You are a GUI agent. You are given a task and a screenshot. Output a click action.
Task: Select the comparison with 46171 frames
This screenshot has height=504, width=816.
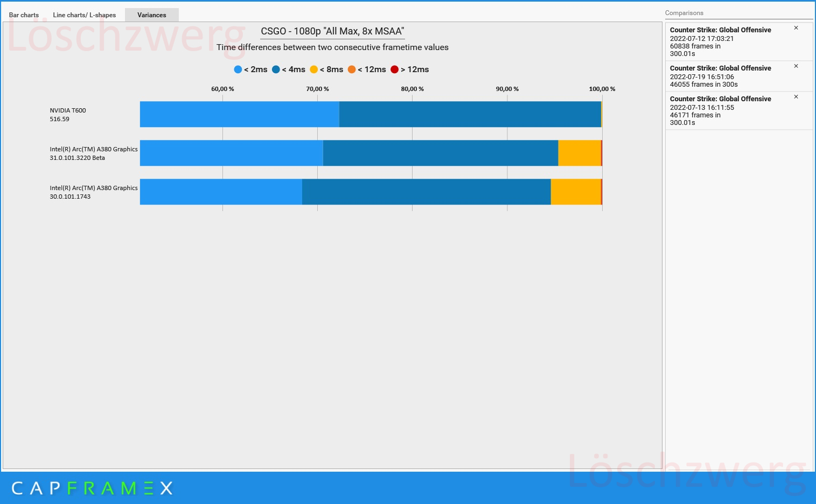click(739, 111)
